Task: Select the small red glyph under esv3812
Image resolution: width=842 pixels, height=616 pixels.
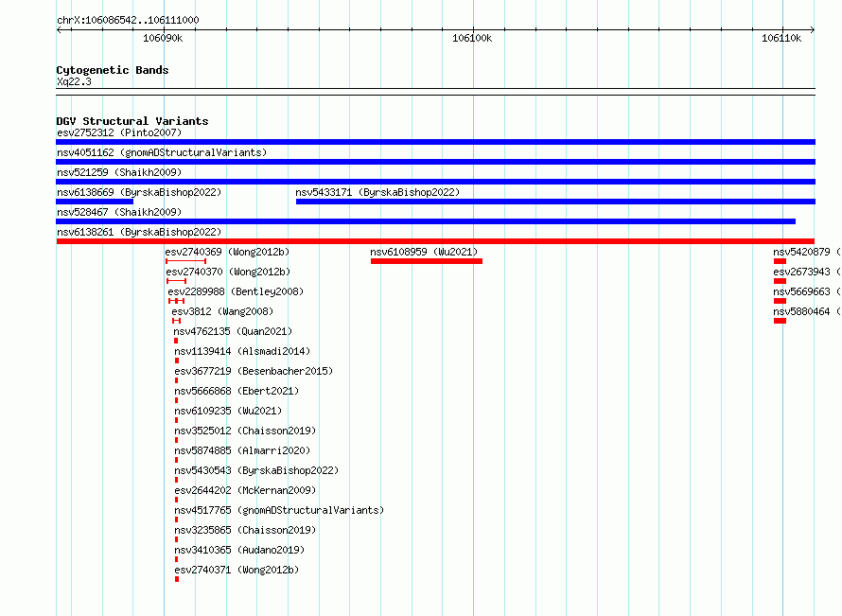Action: coord(176,321)
